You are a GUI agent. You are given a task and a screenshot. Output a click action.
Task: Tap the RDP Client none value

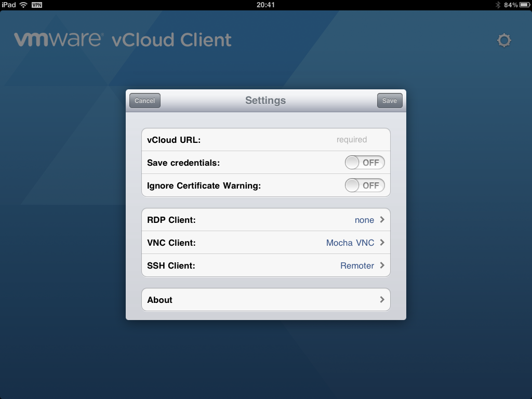(x=364, y=220)
